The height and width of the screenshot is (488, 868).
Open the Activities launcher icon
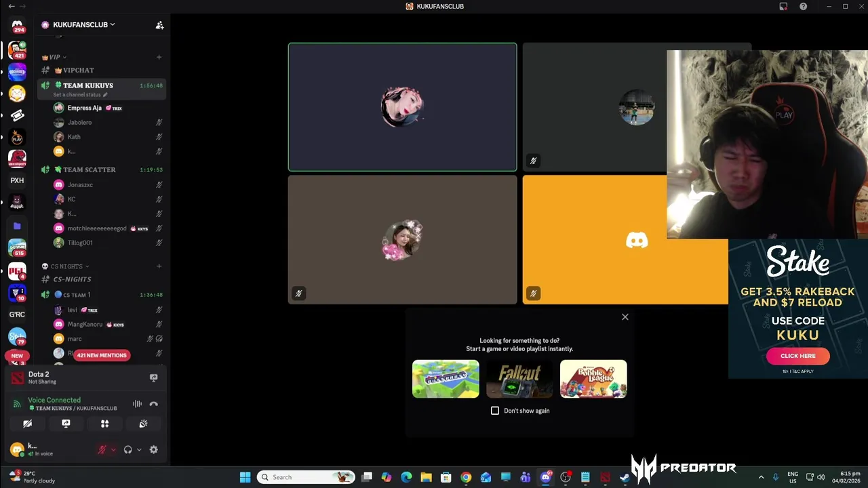104,424
